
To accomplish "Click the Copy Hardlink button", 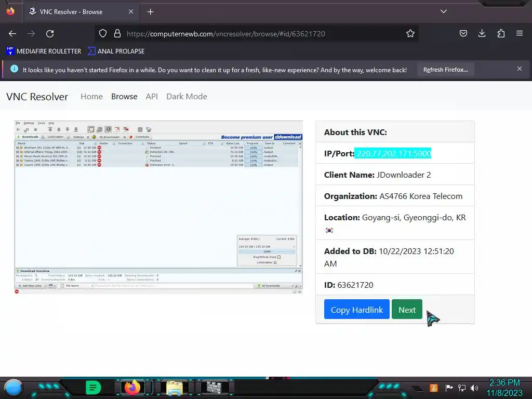I will (x=356, y=310).
